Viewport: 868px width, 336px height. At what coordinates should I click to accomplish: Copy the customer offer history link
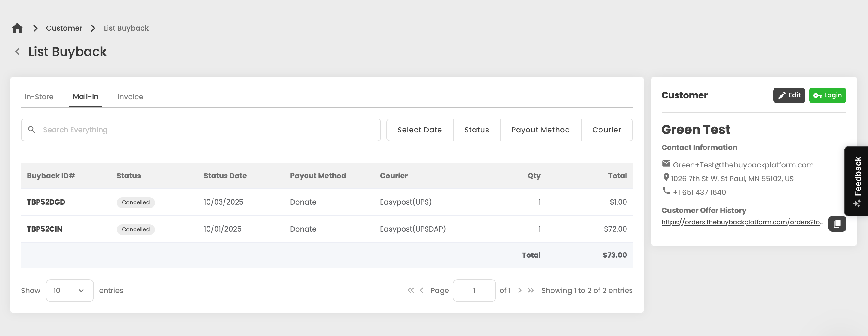coord(837,224)
